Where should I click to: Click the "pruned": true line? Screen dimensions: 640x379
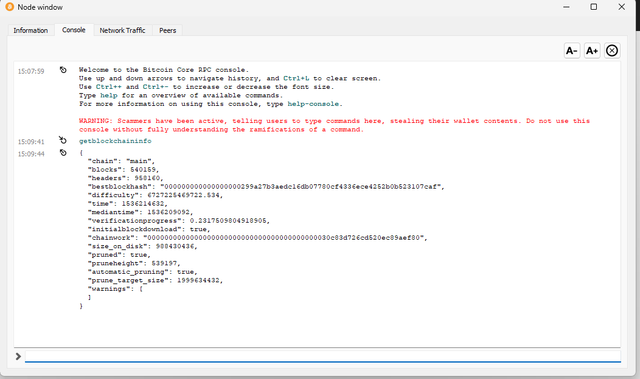point(119,255)
